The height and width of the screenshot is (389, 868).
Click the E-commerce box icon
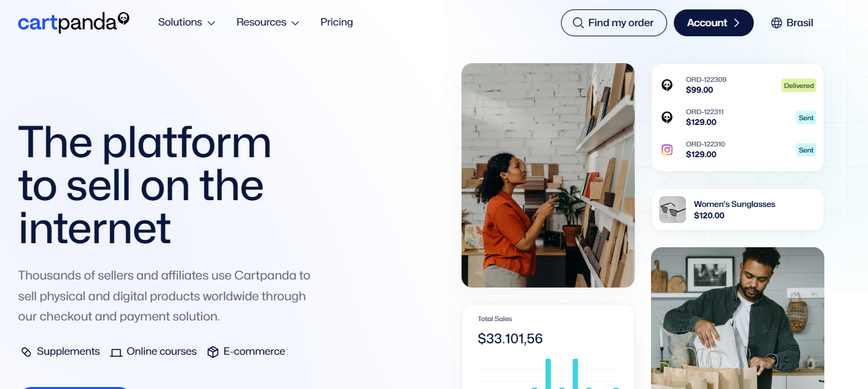(213, 352)
